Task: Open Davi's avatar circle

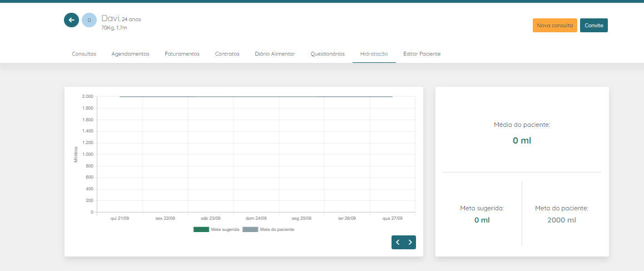Action: pos(89,19)
